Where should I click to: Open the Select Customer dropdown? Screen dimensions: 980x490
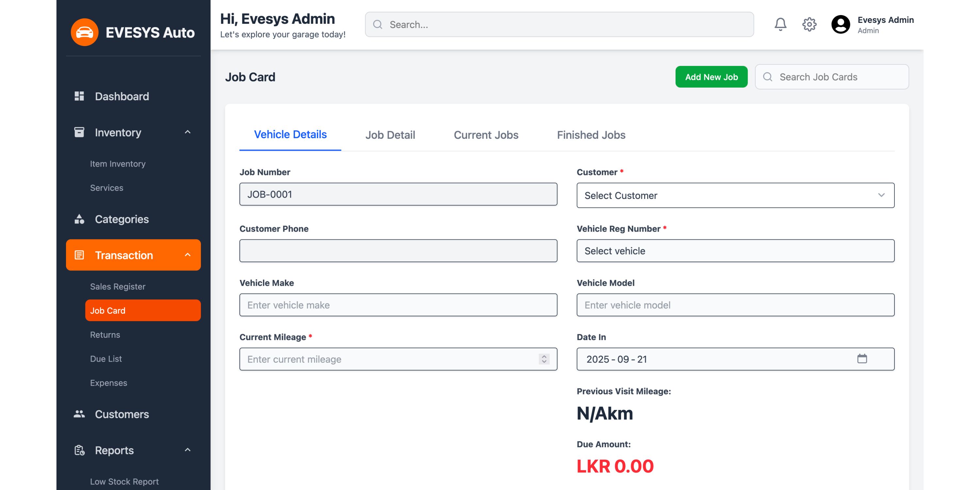(735, 196)
